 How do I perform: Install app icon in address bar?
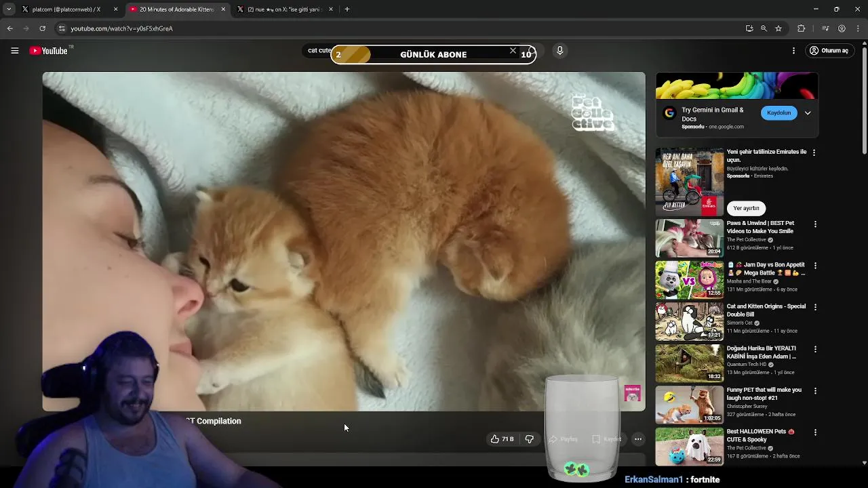(749, 28)
